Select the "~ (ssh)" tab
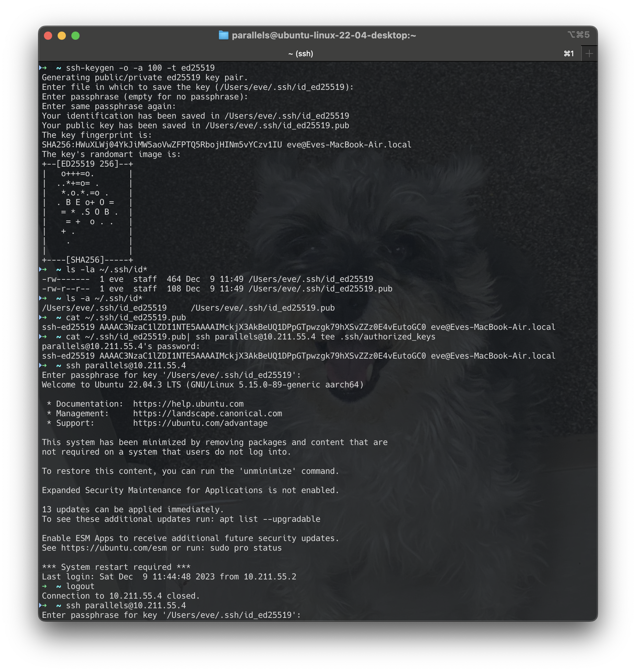Image resolution: width=636 pixels, height=672 pixels. coord(301,53)
